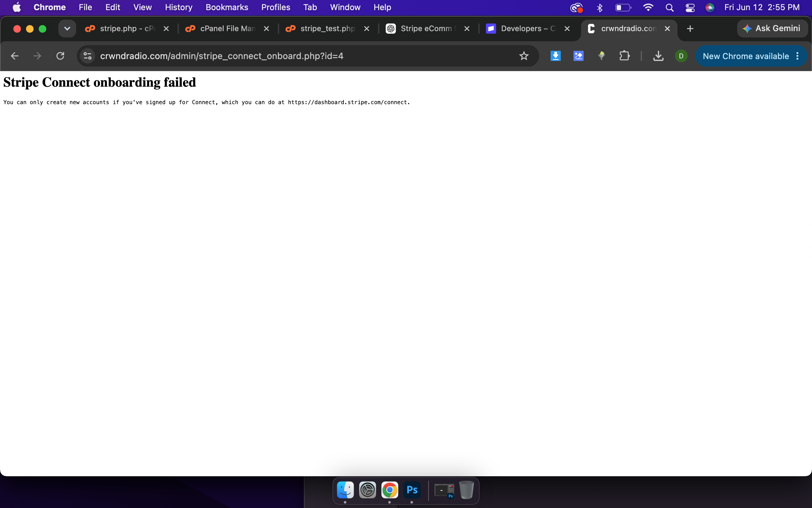Click the dashboard.stripe.com/connect URL text
This screenshot has width=812, height=508.
pyautogui.click(x=348, y=103)
